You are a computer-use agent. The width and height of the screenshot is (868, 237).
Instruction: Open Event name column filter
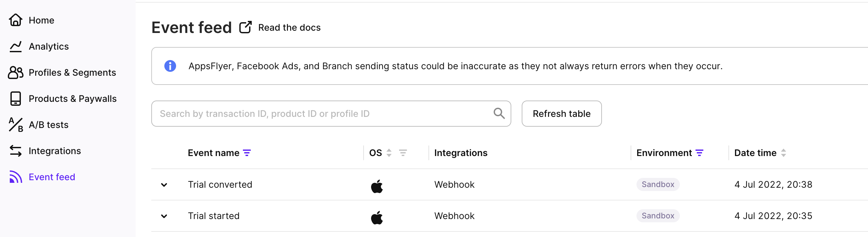point(247,153)
